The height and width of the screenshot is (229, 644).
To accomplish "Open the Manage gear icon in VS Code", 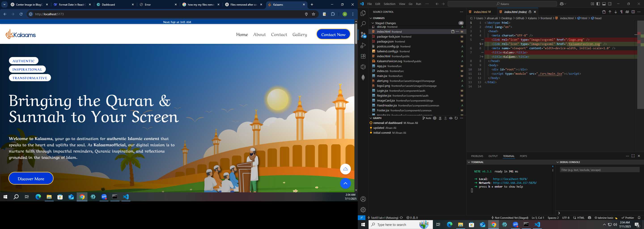I will click(363, 210).
